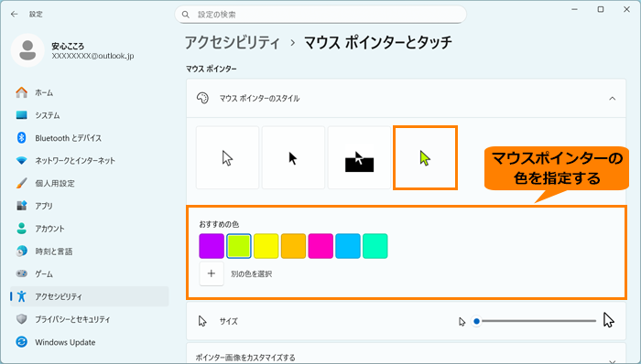Screen dimensions: 641x364
Task: Click the Apps icon in sidebar
Action: 22,206
